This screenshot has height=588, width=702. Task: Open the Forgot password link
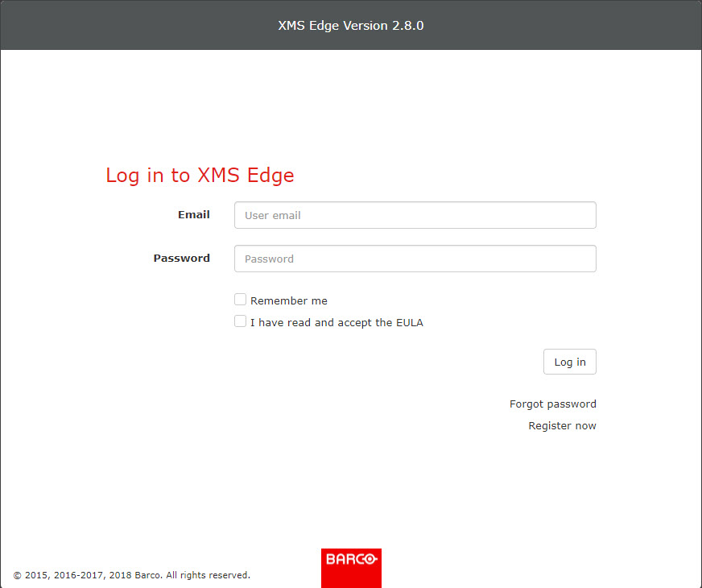(x=552, y=404)
